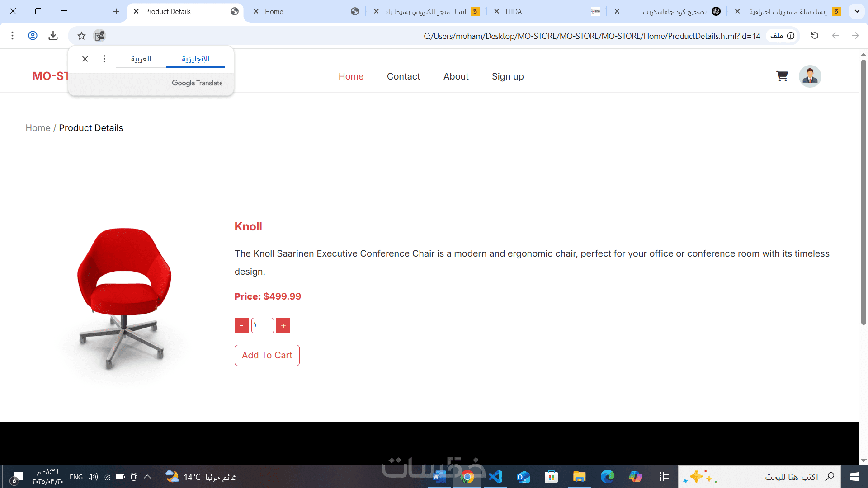Decrease quantity with the minus button

tap(241, 326)
